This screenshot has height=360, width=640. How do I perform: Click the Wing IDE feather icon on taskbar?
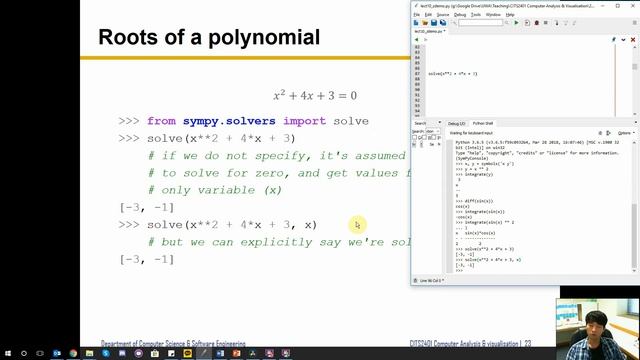tap(204, 353)
